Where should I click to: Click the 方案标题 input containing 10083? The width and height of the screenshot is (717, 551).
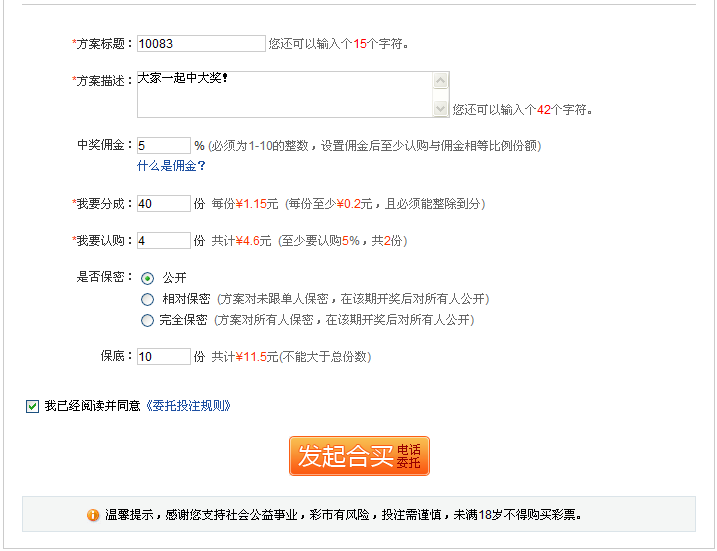tap(200, 44)
